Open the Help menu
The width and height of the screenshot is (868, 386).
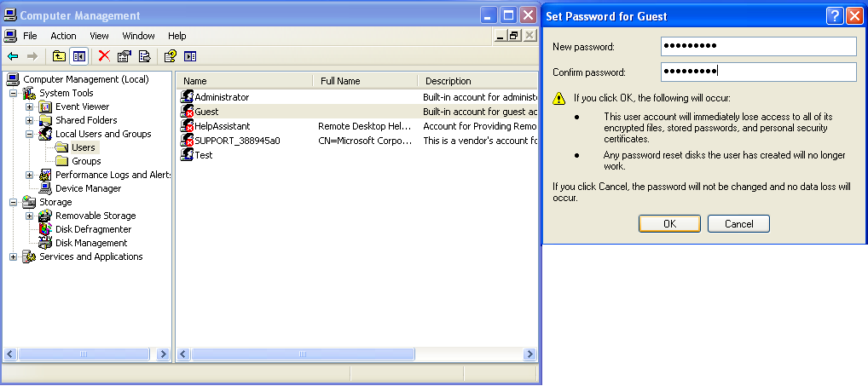point(177,36)
